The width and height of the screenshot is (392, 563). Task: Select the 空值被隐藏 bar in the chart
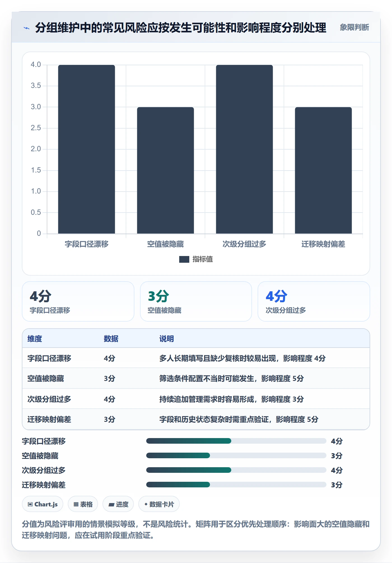165,170
